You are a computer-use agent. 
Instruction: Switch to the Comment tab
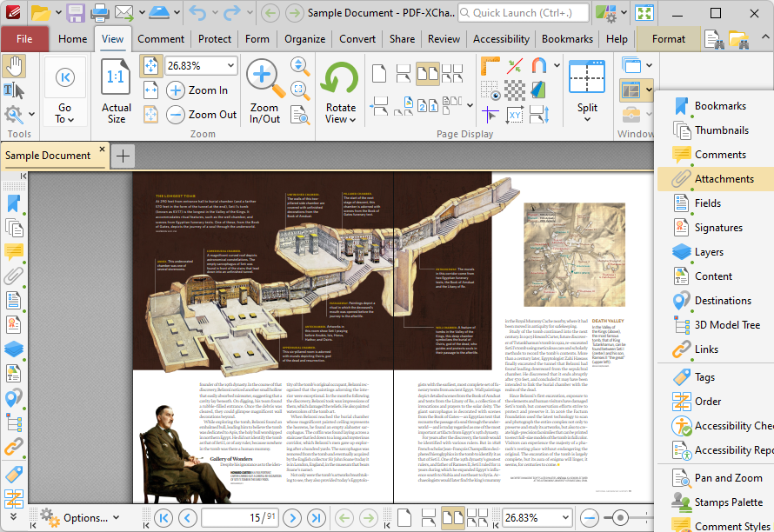coord(161,39)
